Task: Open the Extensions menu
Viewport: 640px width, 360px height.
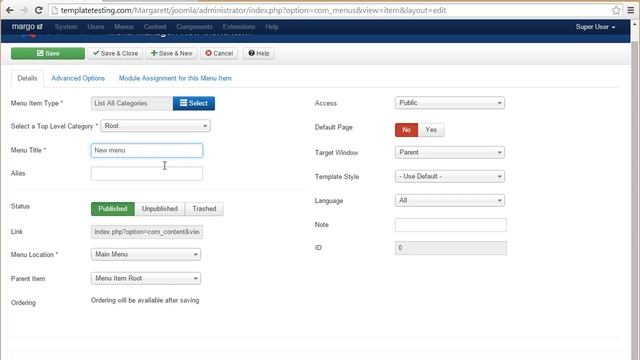Action: click(239, 27)
